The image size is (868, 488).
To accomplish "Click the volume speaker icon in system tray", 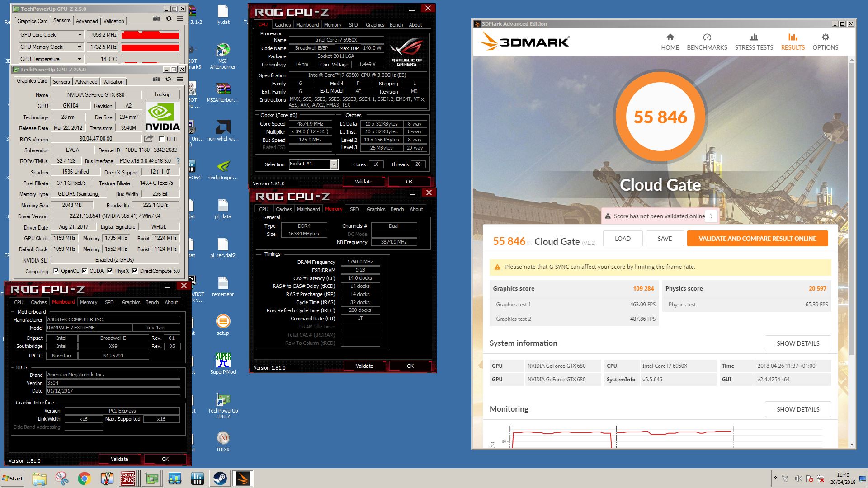I will tap(798, 479).
